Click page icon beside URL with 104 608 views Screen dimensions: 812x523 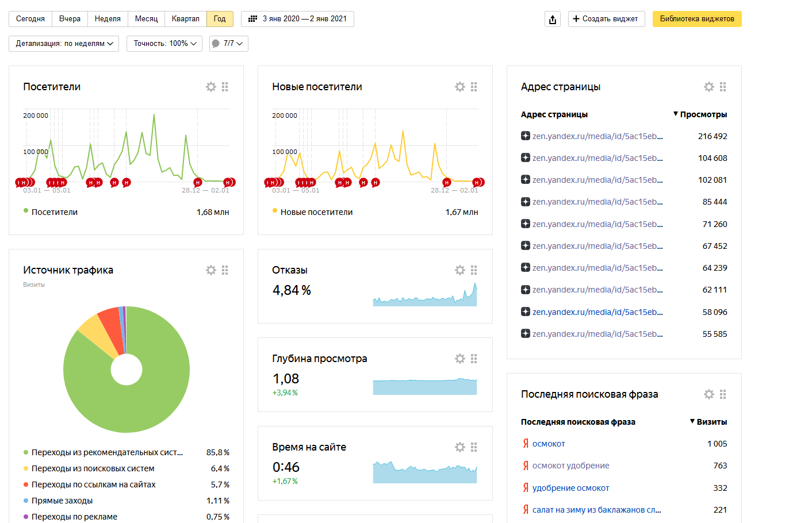pos(526,158)
